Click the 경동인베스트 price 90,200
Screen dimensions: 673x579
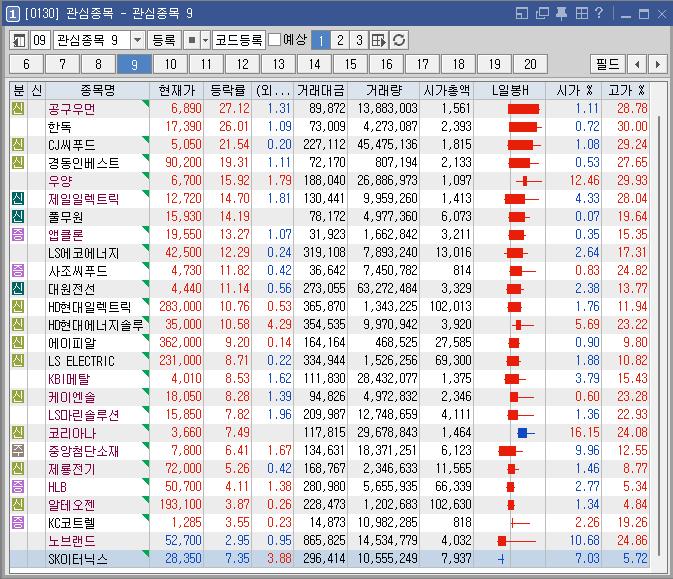[183, 163]
